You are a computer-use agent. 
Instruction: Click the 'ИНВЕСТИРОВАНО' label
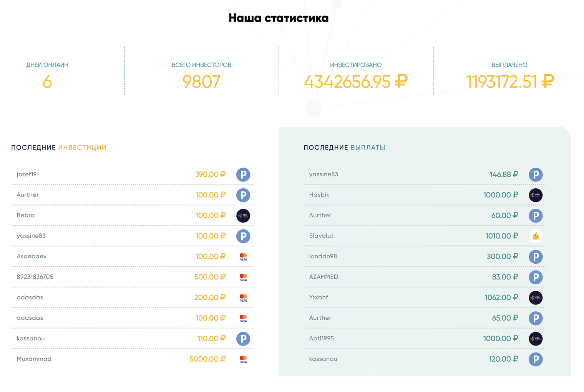pos(356,65)
